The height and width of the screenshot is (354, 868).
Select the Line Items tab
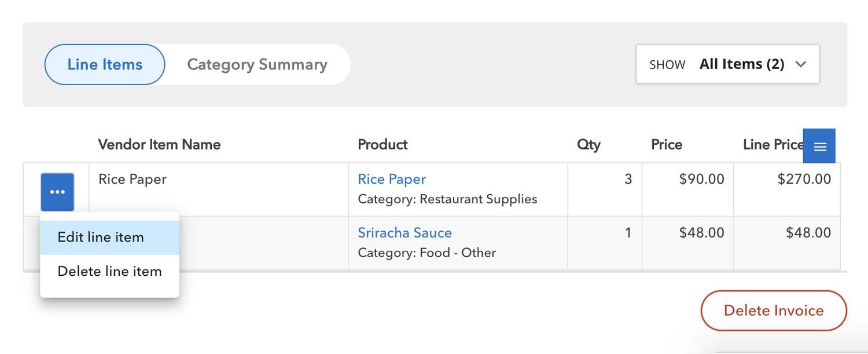point(105,64)
